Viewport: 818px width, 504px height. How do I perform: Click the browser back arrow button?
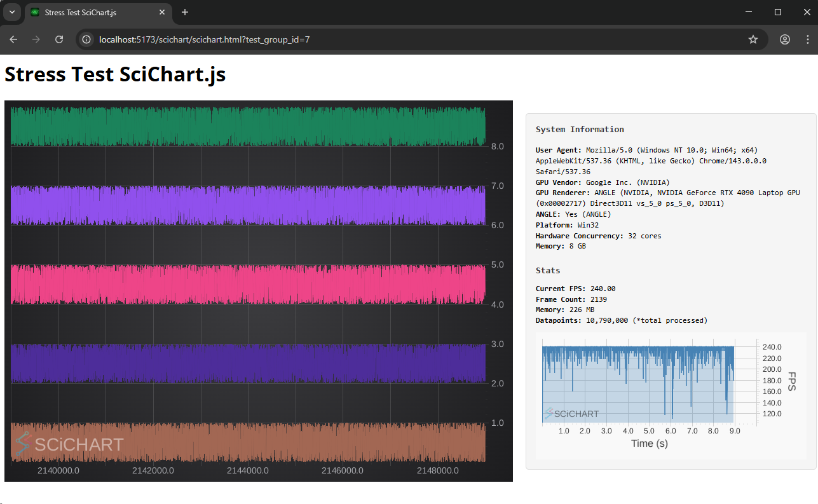13,39
